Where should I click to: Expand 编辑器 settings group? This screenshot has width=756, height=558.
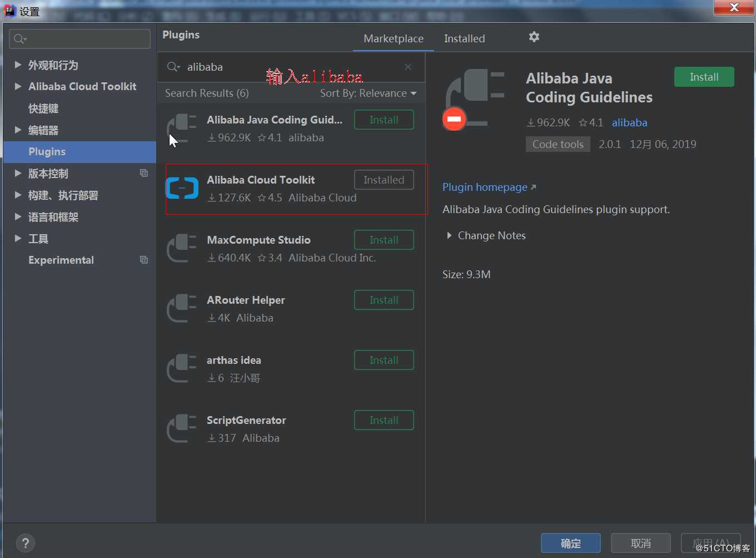(x=18, y=130)
